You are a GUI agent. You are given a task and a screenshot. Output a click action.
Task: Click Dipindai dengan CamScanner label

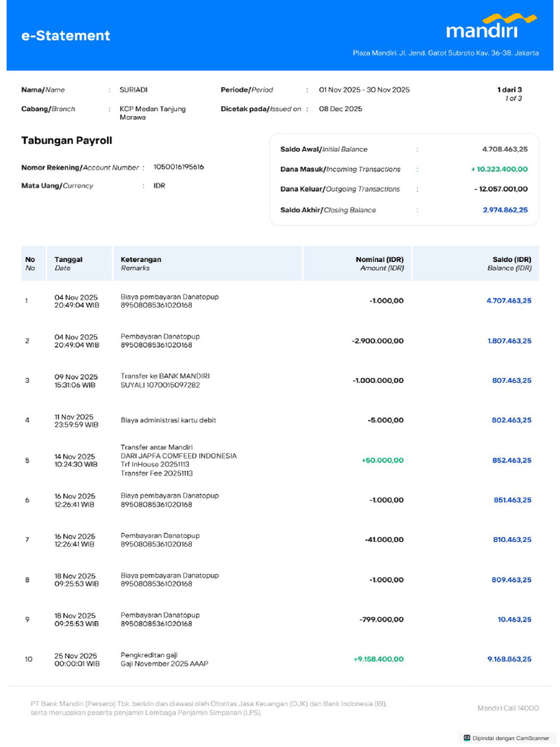click(511, 738)
